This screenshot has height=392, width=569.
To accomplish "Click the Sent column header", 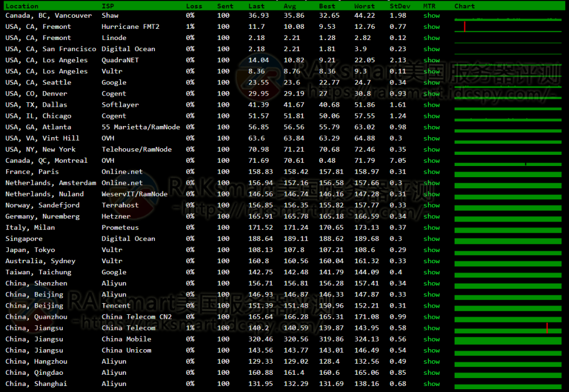I will pyautogui.click(x=226, y=6).
